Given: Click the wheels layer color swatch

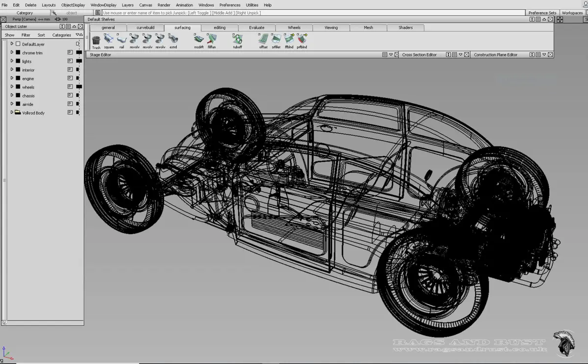Looking at the screenshot, I should pos(79,87).
